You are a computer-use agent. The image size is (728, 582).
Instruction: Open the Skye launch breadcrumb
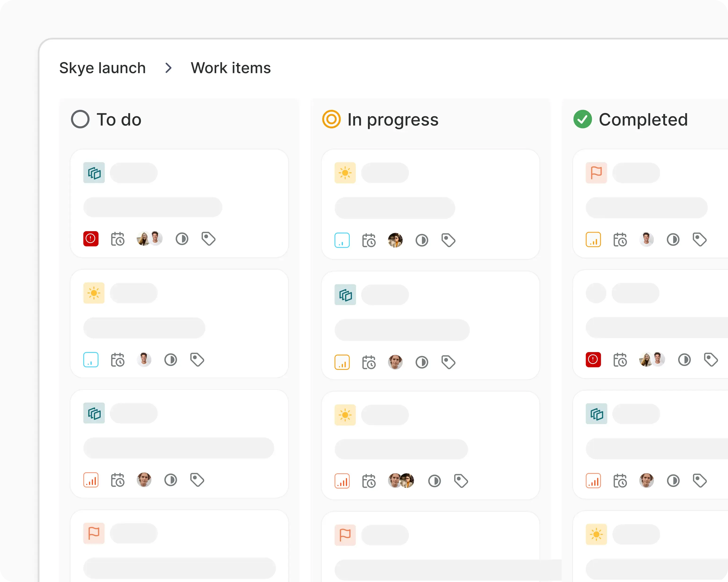pos(102,68)
